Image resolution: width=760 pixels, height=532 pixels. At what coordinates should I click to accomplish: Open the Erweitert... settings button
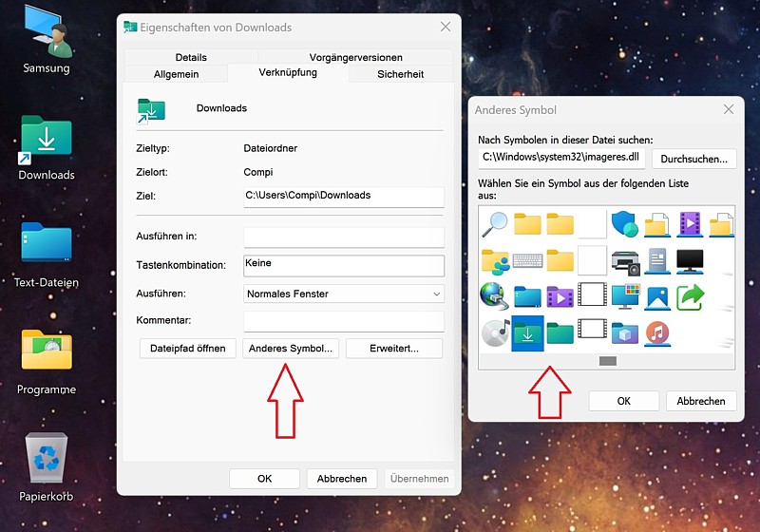click(394, 349)
